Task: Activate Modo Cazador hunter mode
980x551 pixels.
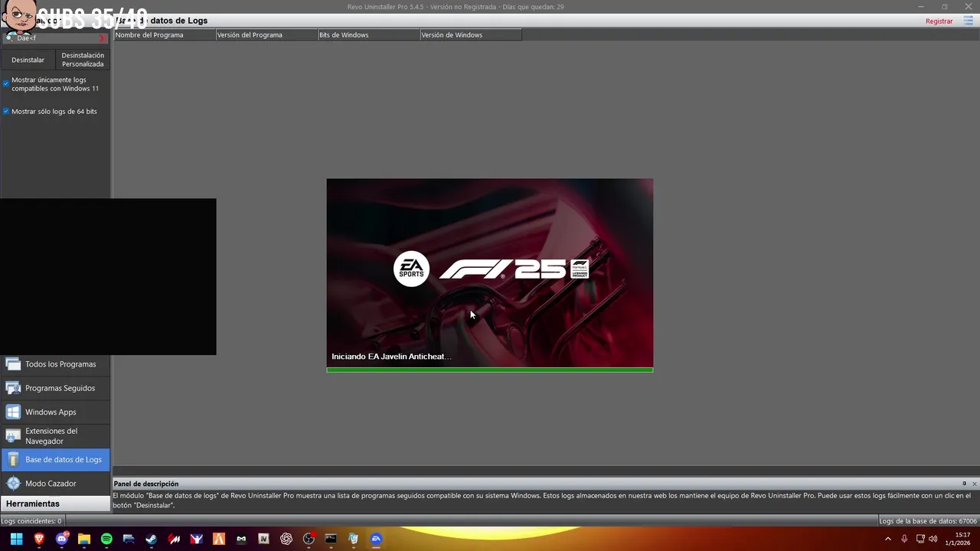Action: (x=55, y=483)
